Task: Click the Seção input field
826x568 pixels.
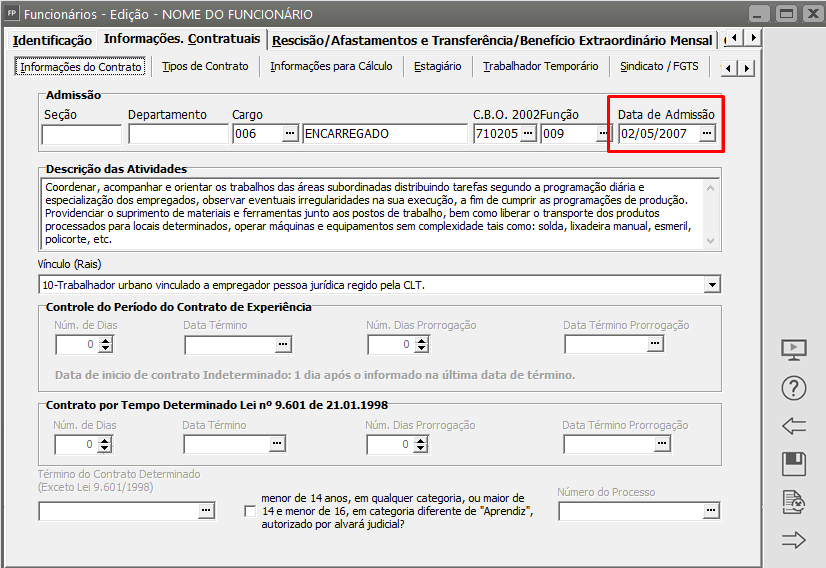Action: pyautogui.click(x=82, y=134)
